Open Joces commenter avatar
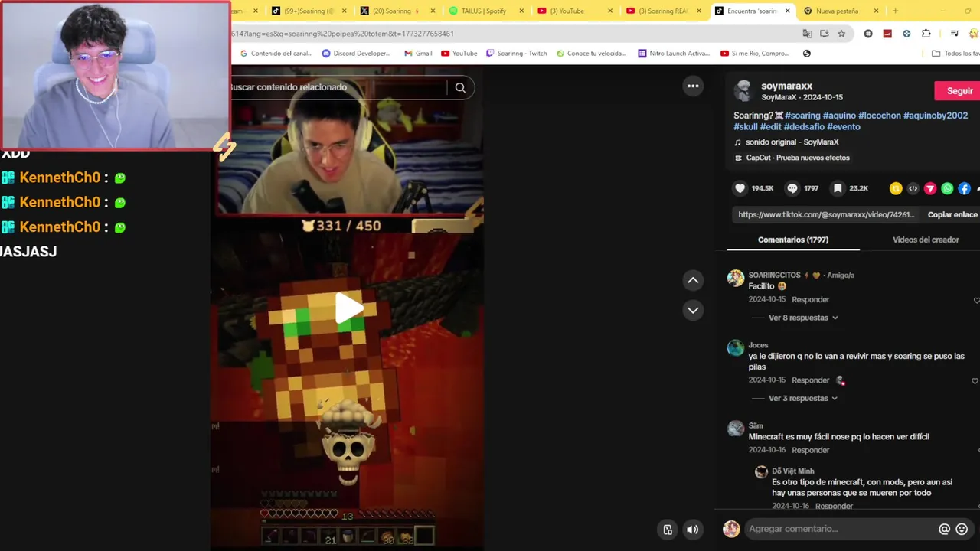The height and width of the screenshot is (551, 980). point(736,348)
